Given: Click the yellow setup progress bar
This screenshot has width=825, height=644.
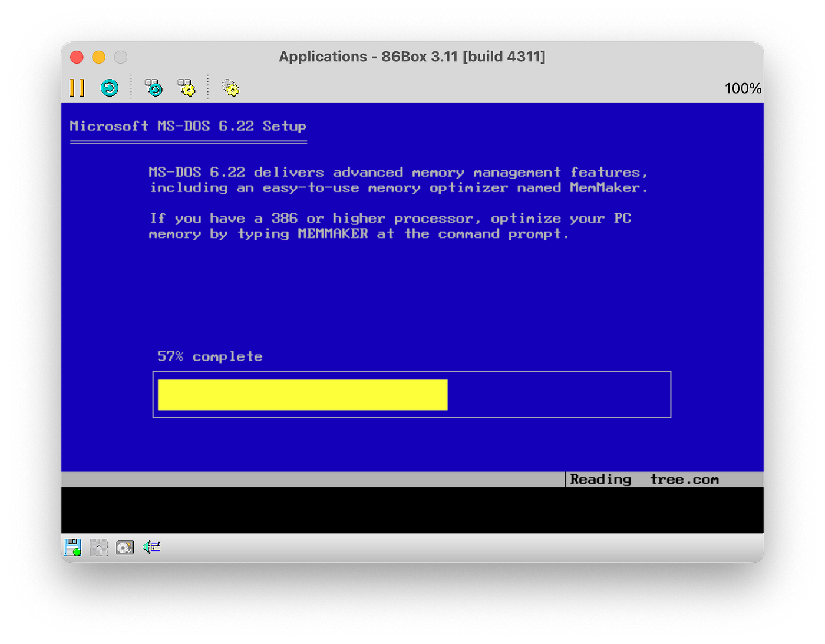Looking at the screenshot, I should coord(302,395).
